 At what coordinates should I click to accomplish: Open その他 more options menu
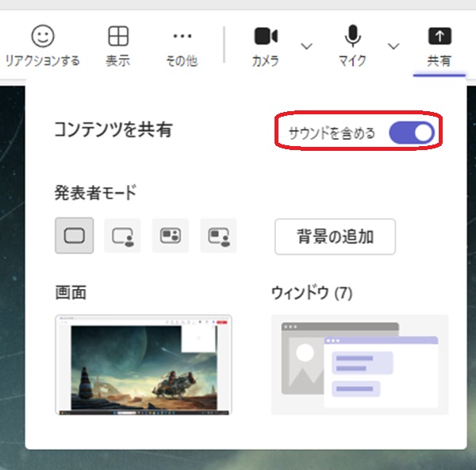click(182, 45)
